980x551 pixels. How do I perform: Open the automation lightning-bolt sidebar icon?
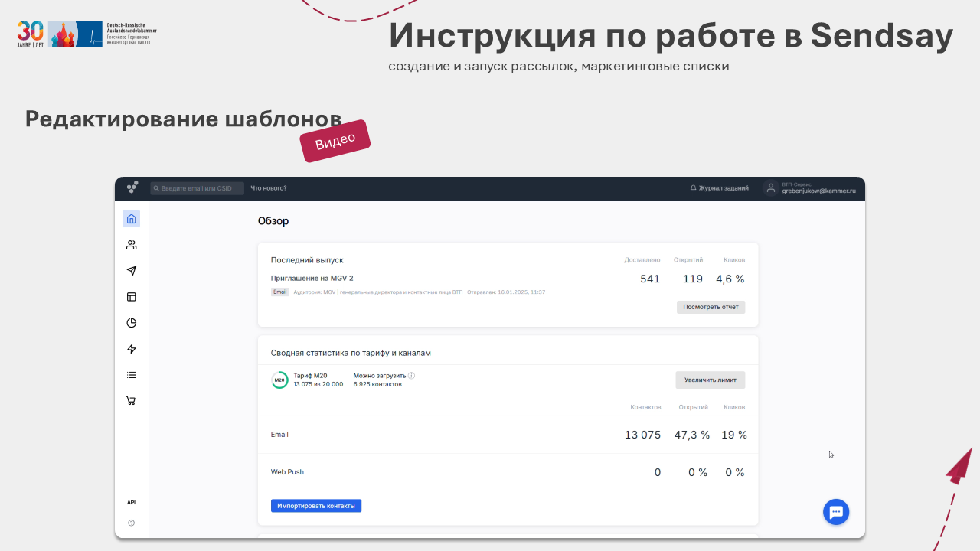click(131, 349)
